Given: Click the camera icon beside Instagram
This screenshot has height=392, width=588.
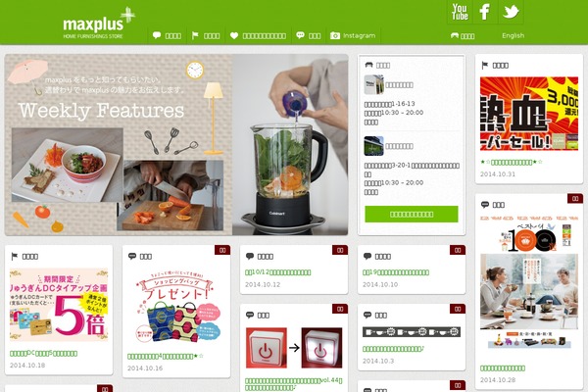Looking at the screenshot, I should (x=335, y=35).
